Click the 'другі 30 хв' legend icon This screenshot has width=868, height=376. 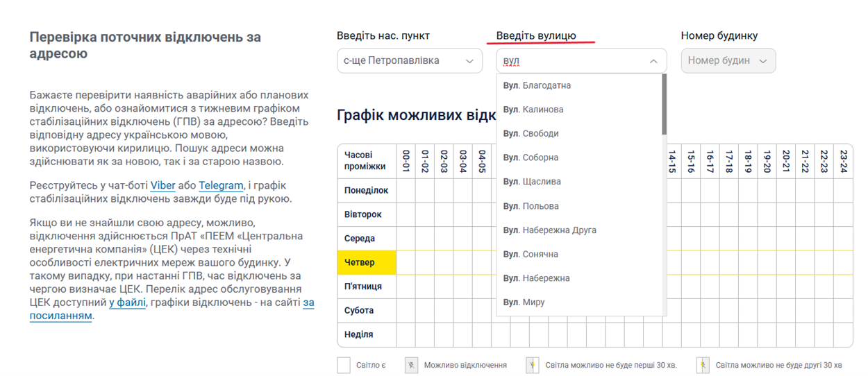coord(703,365)
